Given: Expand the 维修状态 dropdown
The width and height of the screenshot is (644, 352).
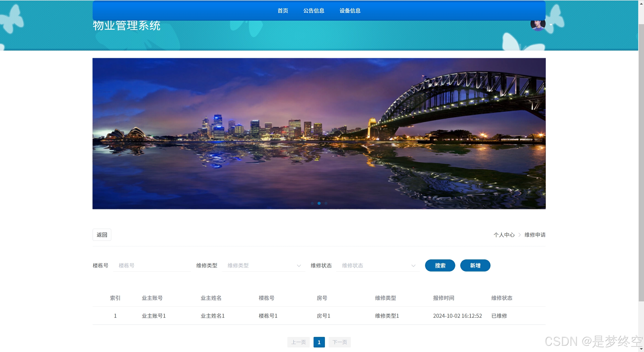Looking at the screenshot, I should pos(378,265).
